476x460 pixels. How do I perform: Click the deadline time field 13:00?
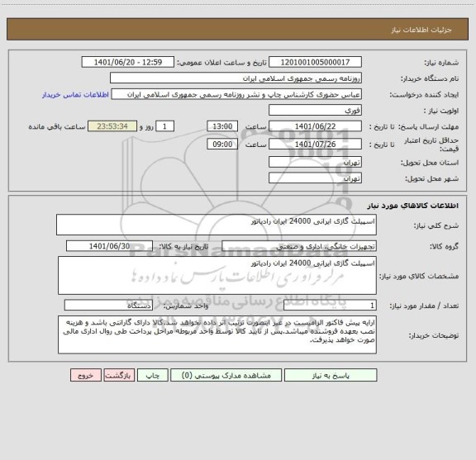pyautogui.click(x=222, y=126)
